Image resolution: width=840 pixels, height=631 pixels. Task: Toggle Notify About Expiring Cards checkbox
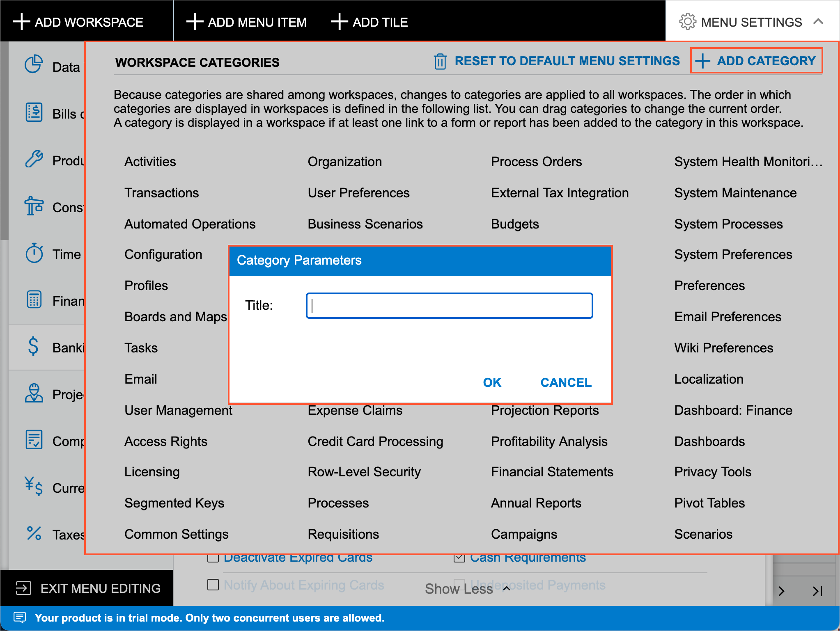[213, 585]
